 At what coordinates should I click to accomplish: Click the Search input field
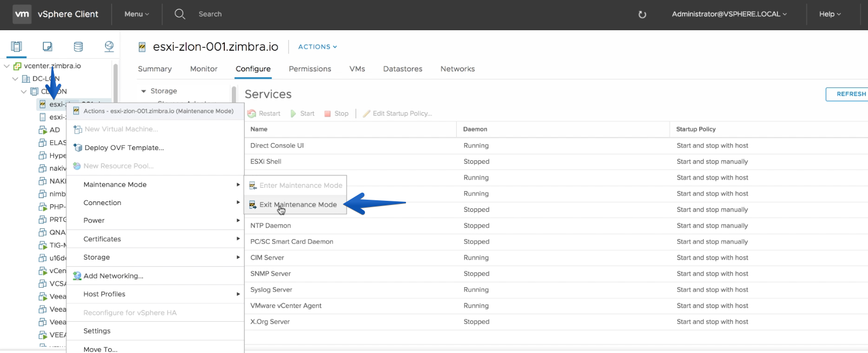(x=210, y=14)
